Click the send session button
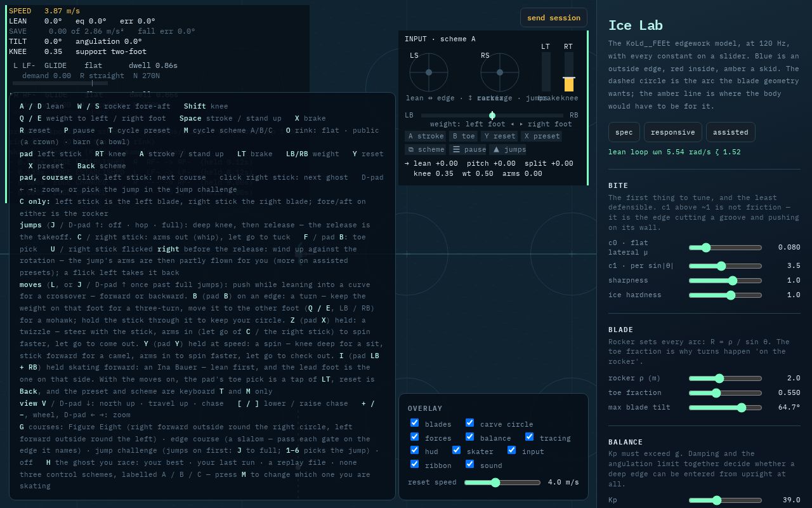The image size is (812, 508). click(x=554, y=18)
